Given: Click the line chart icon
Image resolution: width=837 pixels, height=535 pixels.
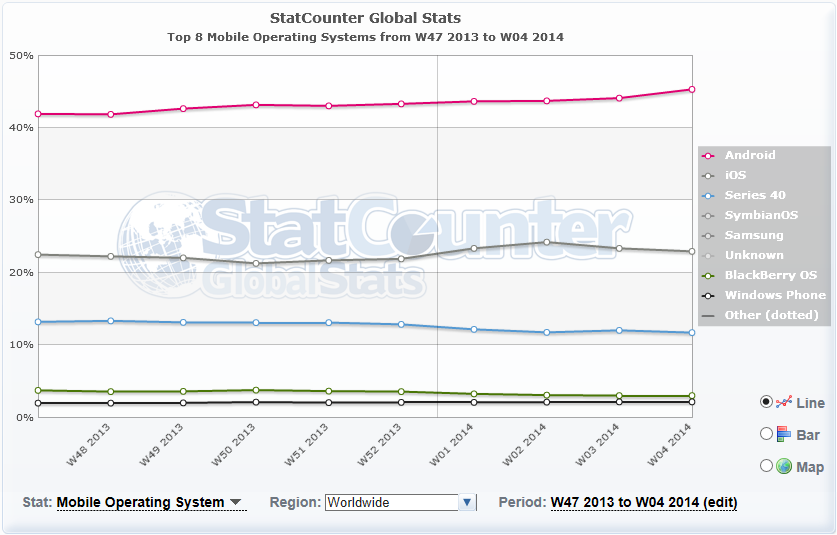Looking at the screenshot, I should pos(784,401).
